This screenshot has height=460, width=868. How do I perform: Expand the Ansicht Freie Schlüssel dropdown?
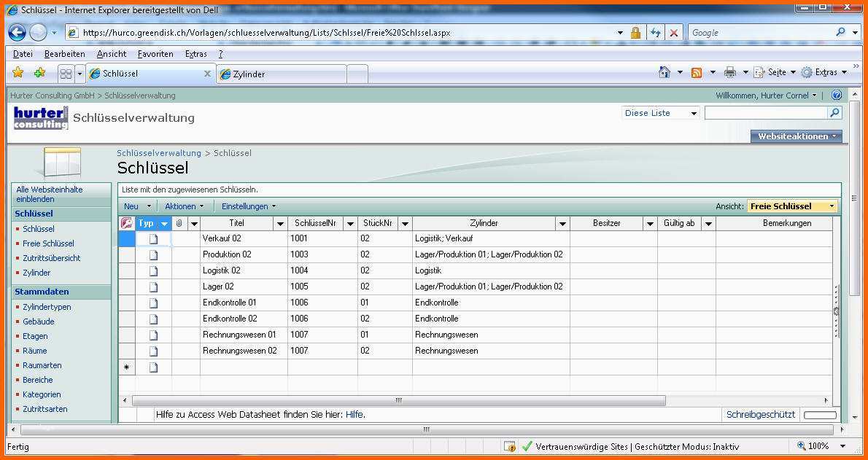point(832,206)
